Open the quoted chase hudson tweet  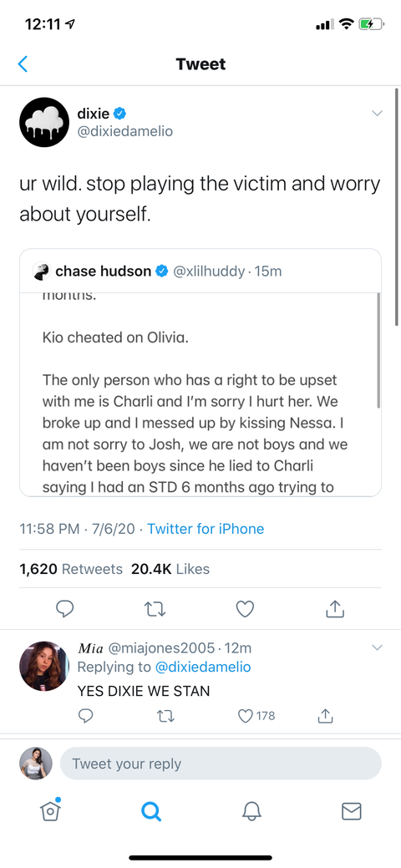(200, 373)
